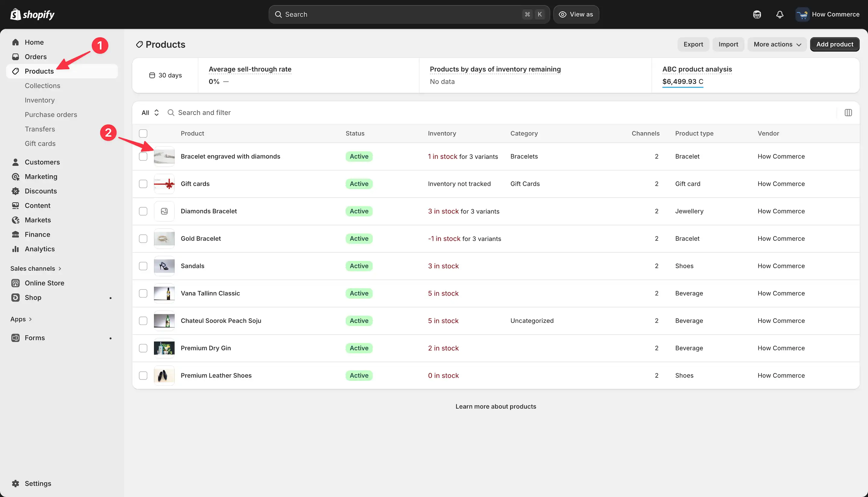
Task: Click the Uncategorized category cell
Action: (x=532, y=321)
